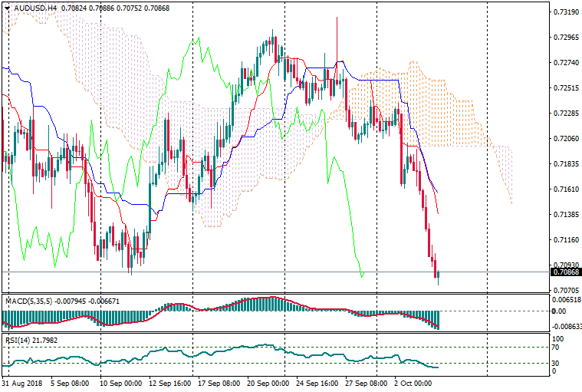Click the MACD(5,35,5) indicator label
The image size is (582, 392).
tap(27, 301)
